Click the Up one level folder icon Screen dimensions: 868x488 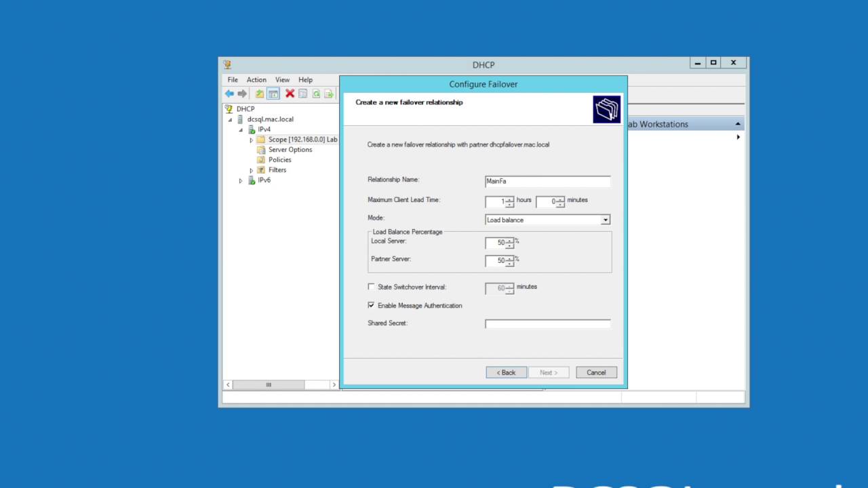tap(259, 94)
